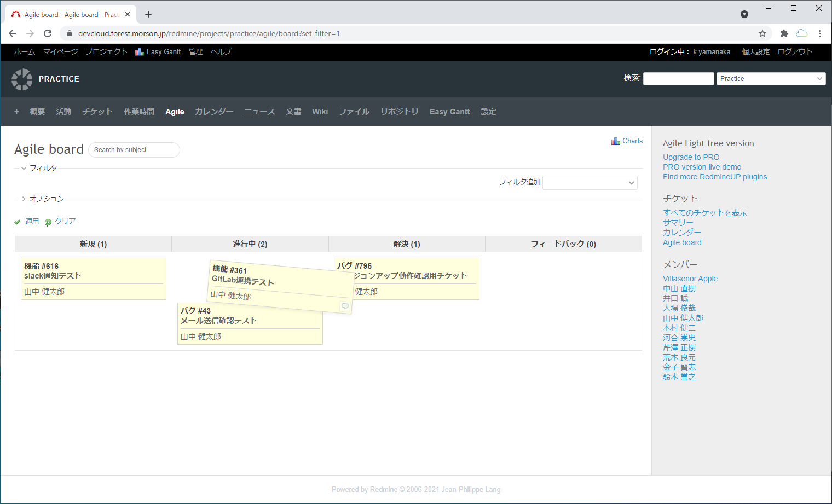832x504 pixels.
Task: Reload the page in browser
Action: pyautogui.click(x=48, y=33)
